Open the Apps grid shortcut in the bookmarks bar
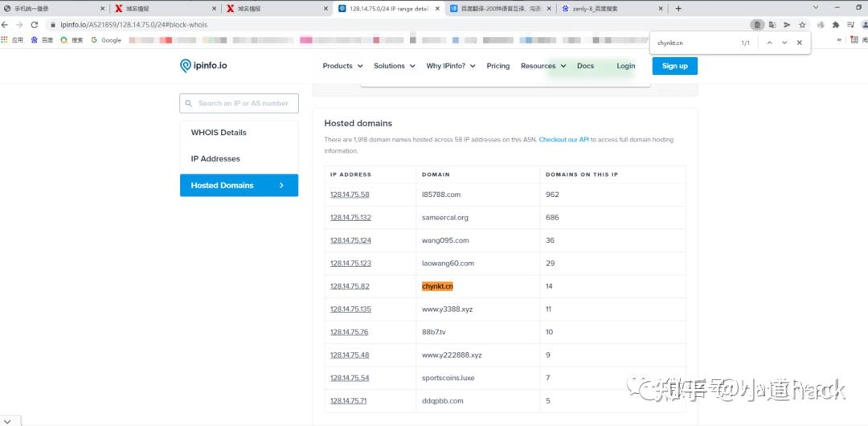 pyautogui.click(x=12, y=40)
